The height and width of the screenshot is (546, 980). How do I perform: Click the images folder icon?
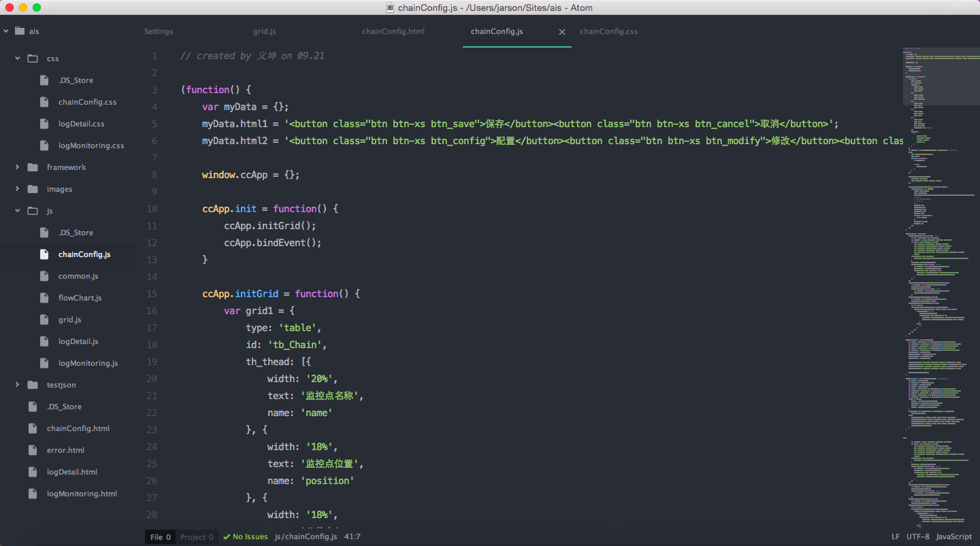click(33, 188)
